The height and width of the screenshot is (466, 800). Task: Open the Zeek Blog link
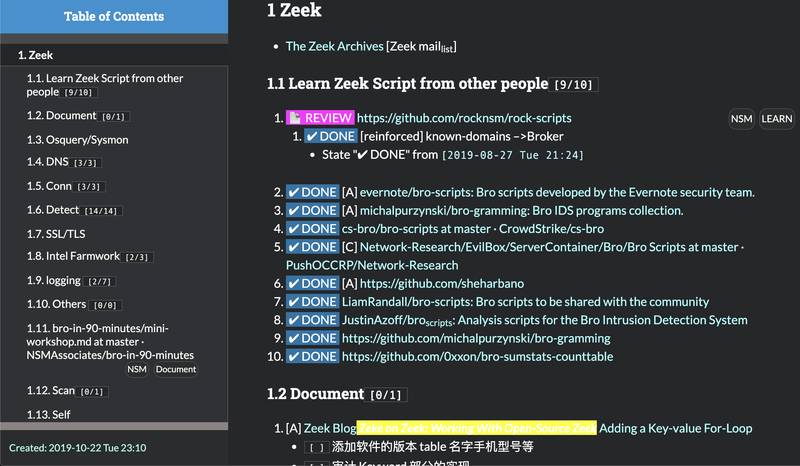pyautogui.click(x=330, y=428)
